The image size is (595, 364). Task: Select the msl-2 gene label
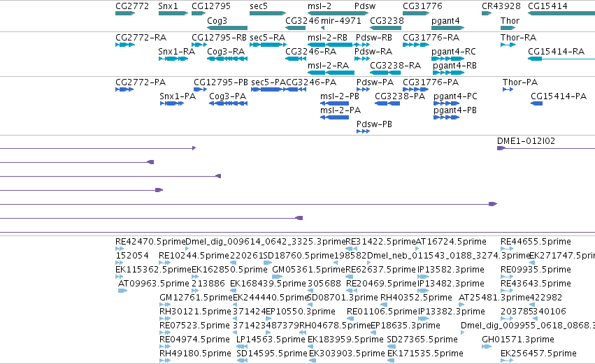point(320,6)
